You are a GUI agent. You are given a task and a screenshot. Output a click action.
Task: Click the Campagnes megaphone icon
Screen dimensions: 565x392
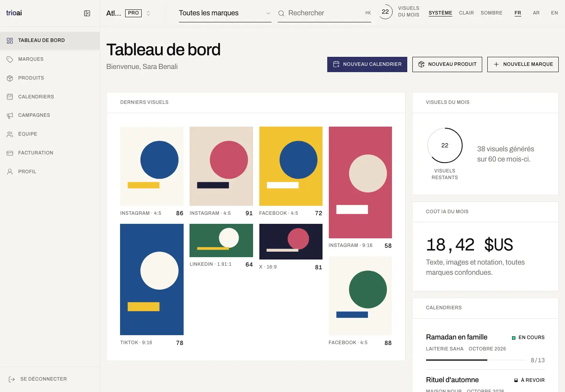point(10,115)
